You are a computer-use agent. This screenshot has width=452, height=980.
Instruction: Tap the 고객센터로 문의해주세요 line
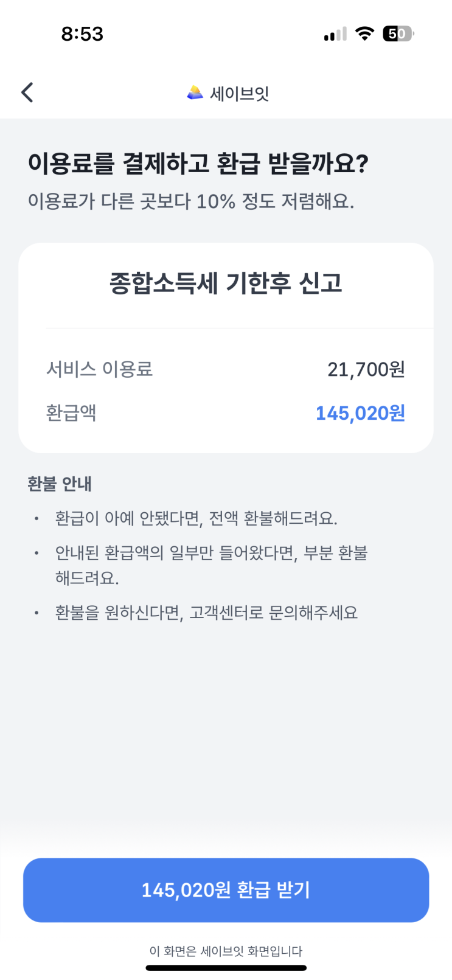coord(206,612)
